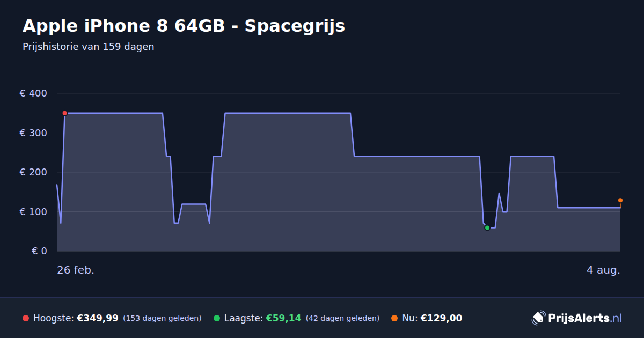Image resolution: width=644 pixels, height=338 pixels.
Task: Click the €59,14 lowest price value
Action: 283,318
